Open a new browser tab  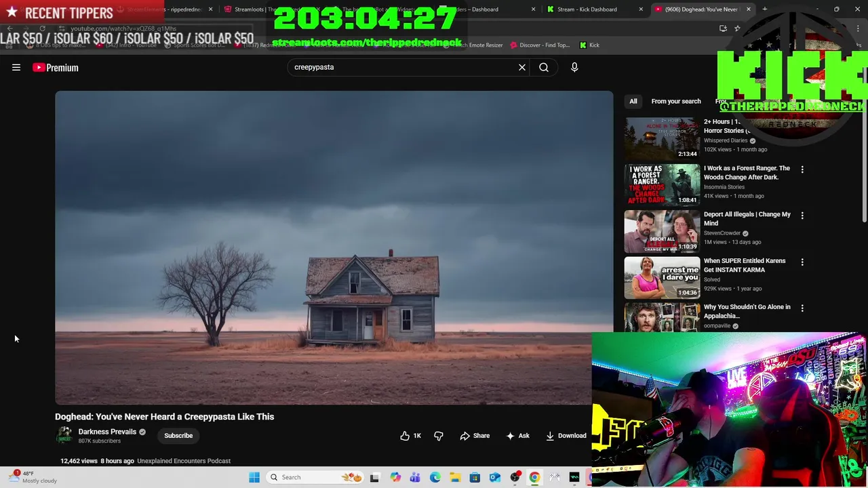(x=765, y=9)
